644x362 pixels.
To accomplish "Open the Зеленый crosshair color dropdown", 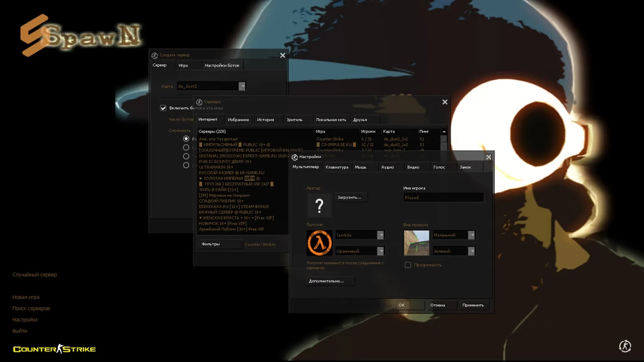I will coord(471,251).
